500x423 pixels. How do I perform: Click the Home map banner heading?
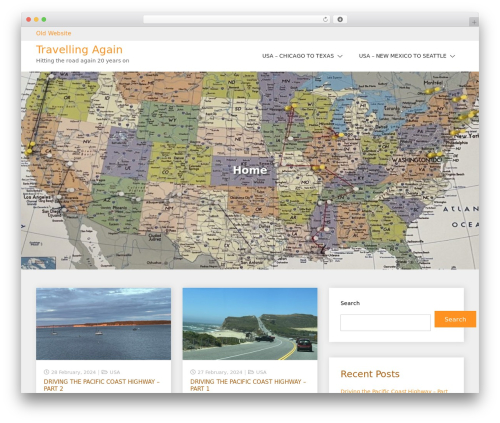point(250,170)
